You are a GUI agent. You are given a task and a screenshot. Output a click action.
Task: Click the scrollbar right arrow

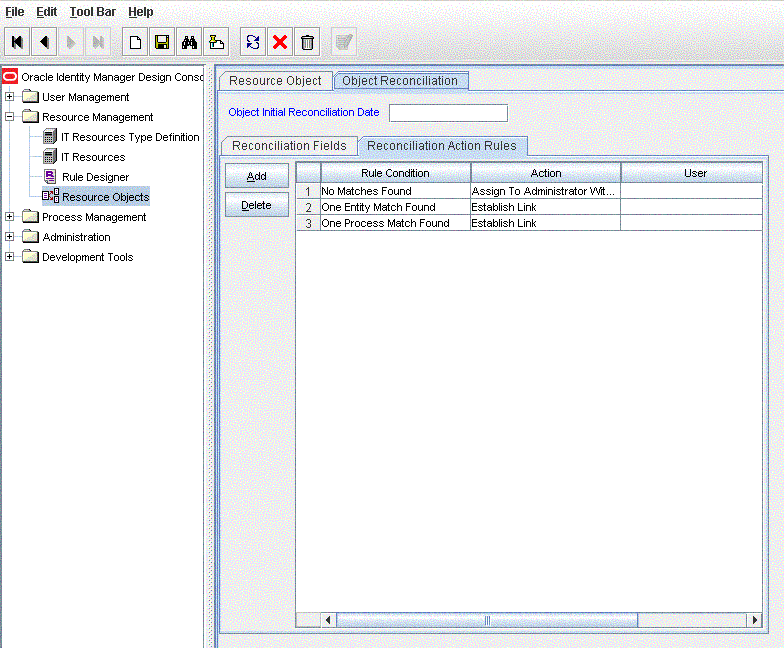pyautogui.click(x=754, y=620)
